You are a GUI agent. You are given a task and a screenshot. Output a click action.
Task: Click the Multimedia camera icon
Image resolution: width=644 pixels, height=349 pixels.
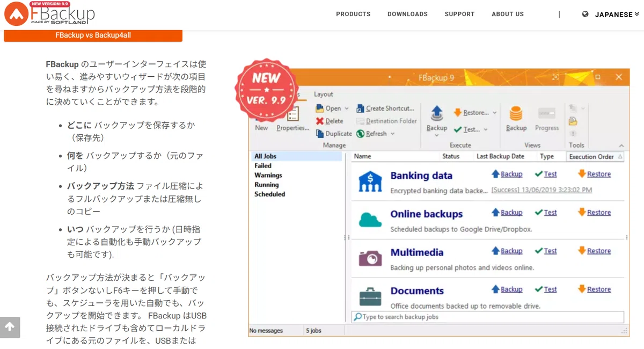coord(370,258)
